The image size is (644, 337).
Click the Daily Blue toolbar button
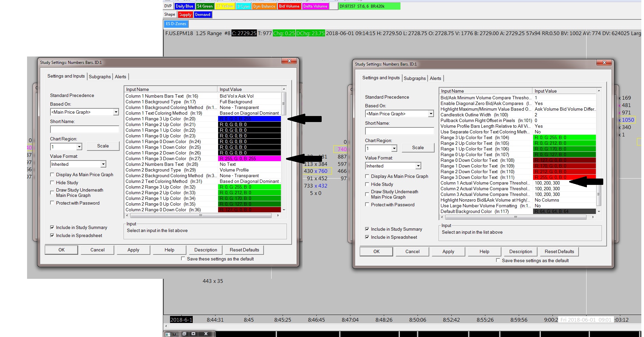coord(184,6)
